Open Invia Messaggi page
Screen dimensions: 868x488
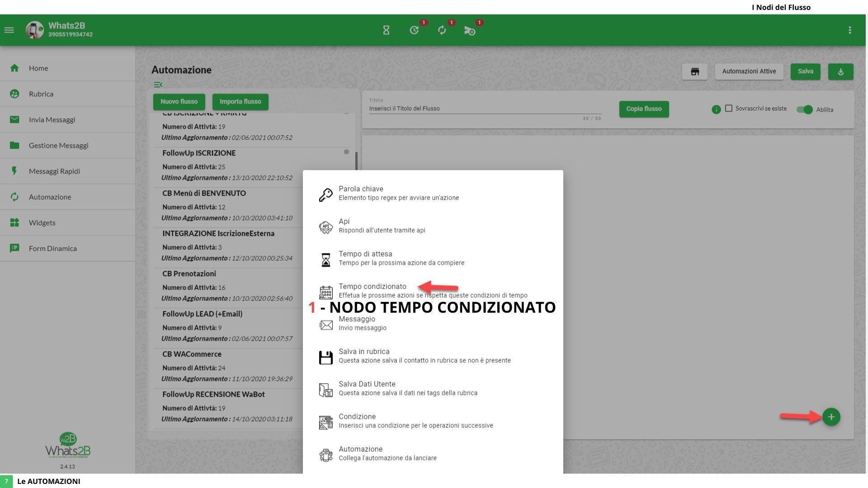[68, 120]
